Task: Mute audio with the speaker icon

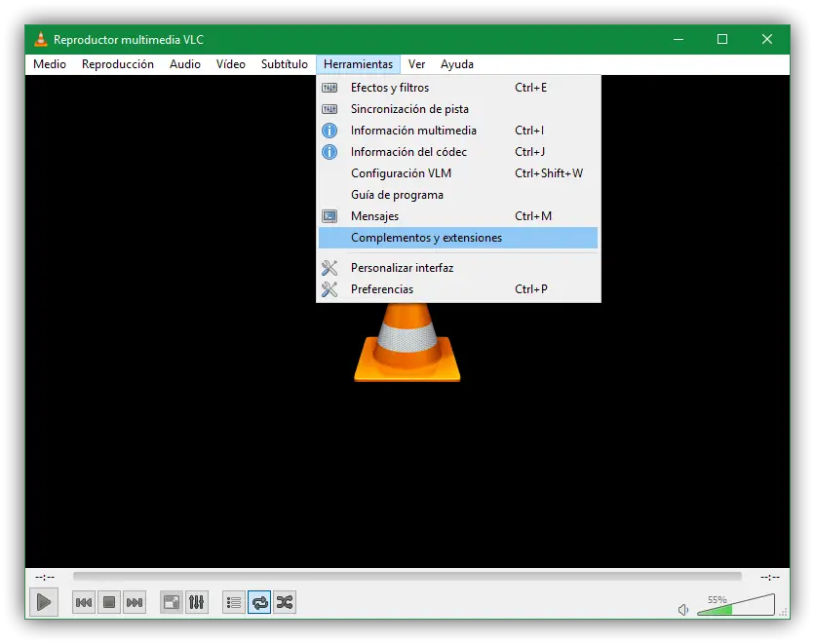Action: coord(683,610)
